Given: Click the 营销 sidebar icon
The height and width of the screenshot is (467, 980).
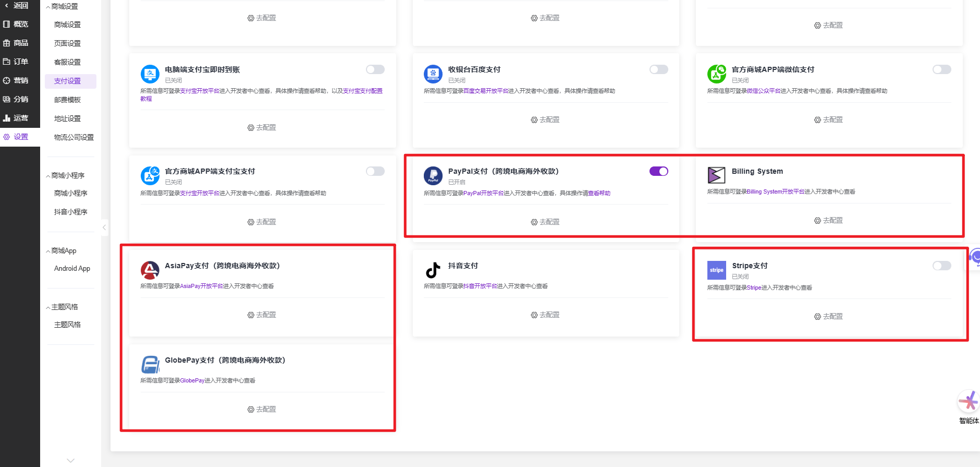Looking at the screenshot, I should [7, 80].
